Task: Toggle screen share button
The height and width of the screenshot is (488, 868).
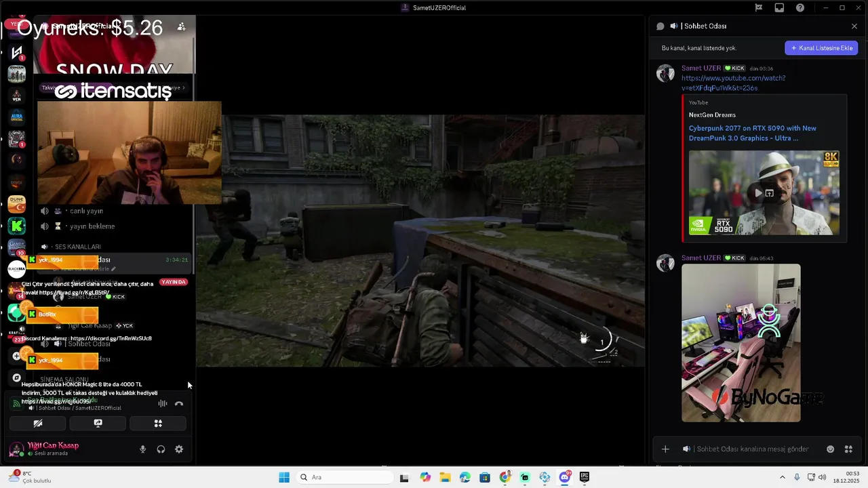Action: click(x=98, y=424)
